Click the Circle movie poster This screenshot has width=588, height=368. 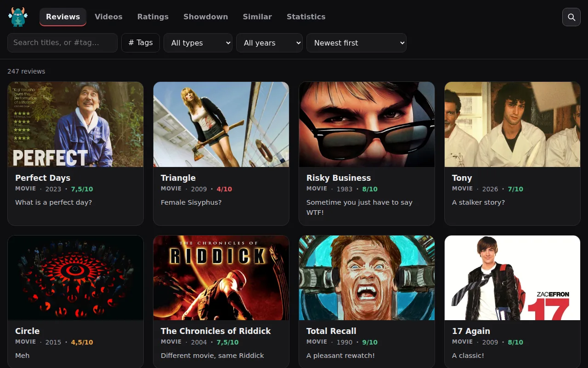coord(76,278)
